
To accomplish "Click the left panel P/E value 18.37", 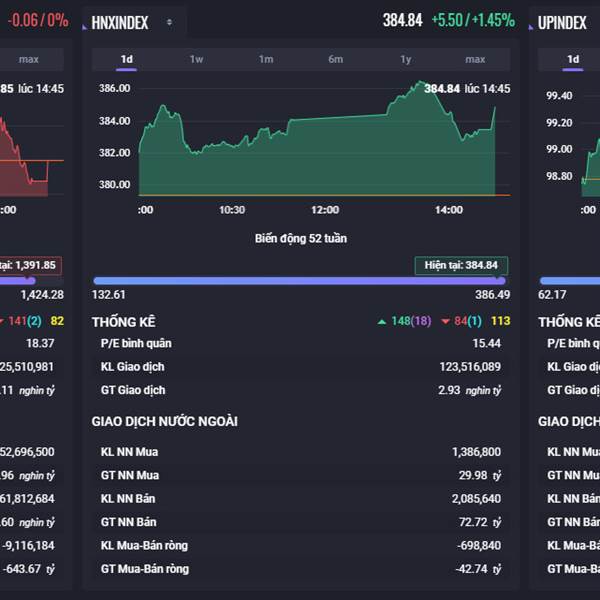I will 40,344.
